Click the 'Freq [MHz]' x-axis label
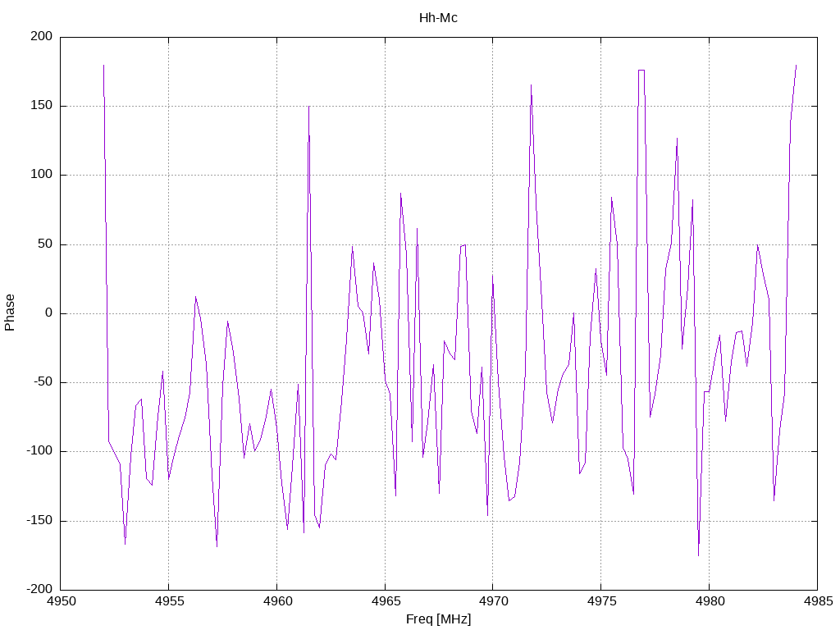This screenshot has width=840, height=630. pyautogui.click(x=438, y=619)
